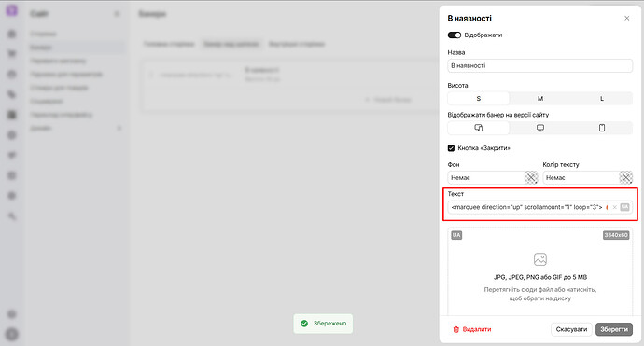Screen dimensions: 644x346
Task: Select all-devices banner display icon
Action: [x=479, y=128]
